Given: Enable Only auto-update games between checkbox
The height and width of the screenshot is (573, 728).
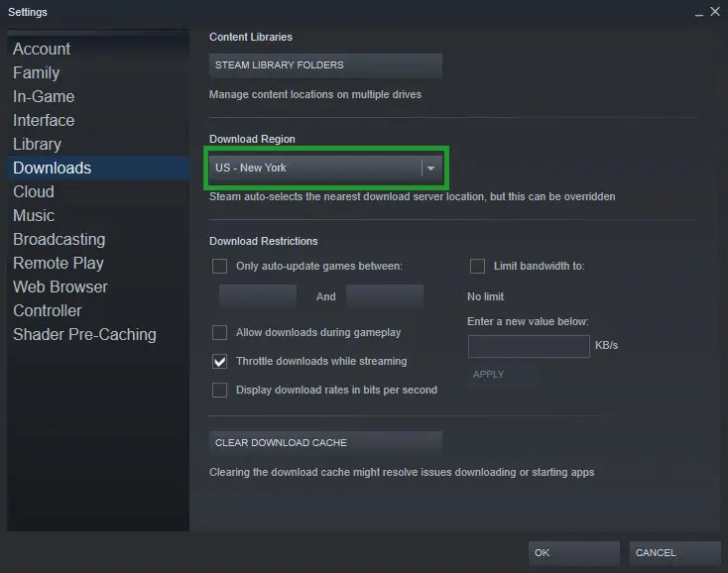Looking at the screenshot, I should point(219,267).
